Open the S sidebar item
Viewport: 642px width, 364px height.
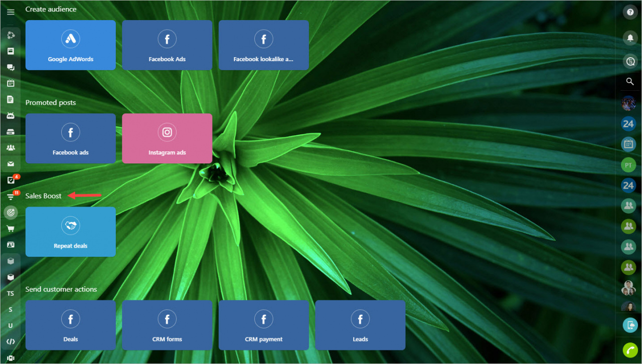click(x=11, y=309)
